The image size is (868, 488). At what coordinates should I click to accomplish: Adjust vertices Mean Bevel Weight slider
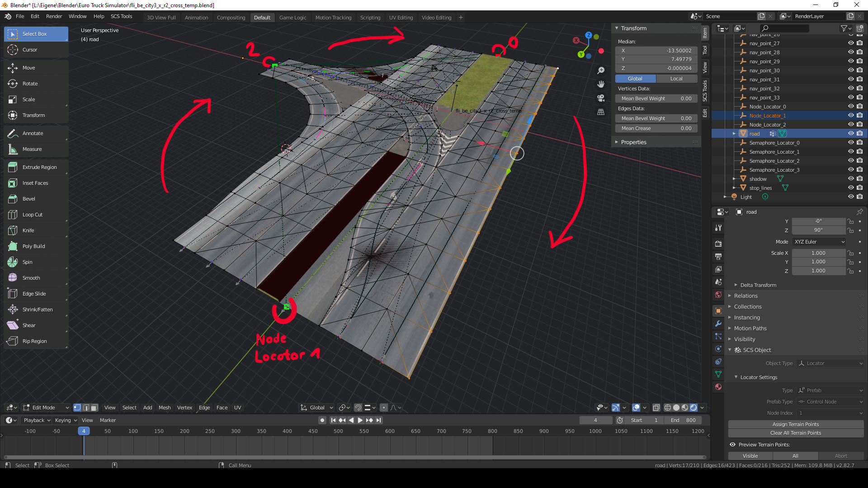[656, 99]
